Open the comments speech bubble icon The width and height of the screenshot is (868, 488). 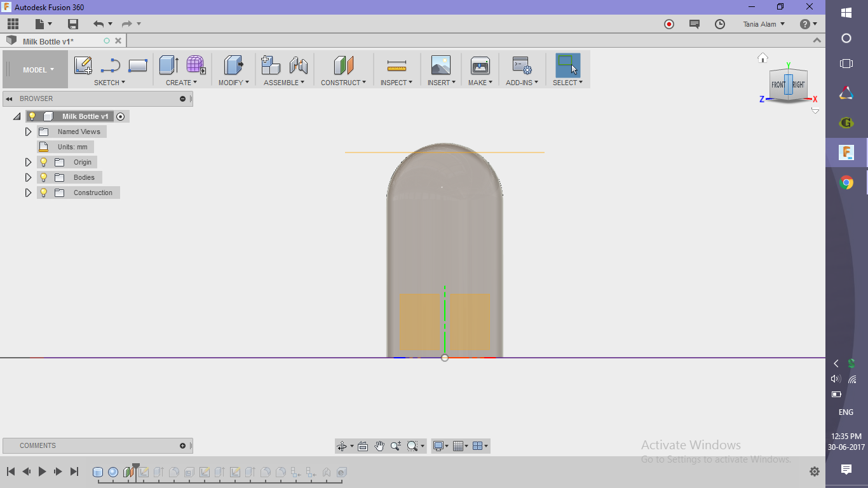(x=695, y=24)
